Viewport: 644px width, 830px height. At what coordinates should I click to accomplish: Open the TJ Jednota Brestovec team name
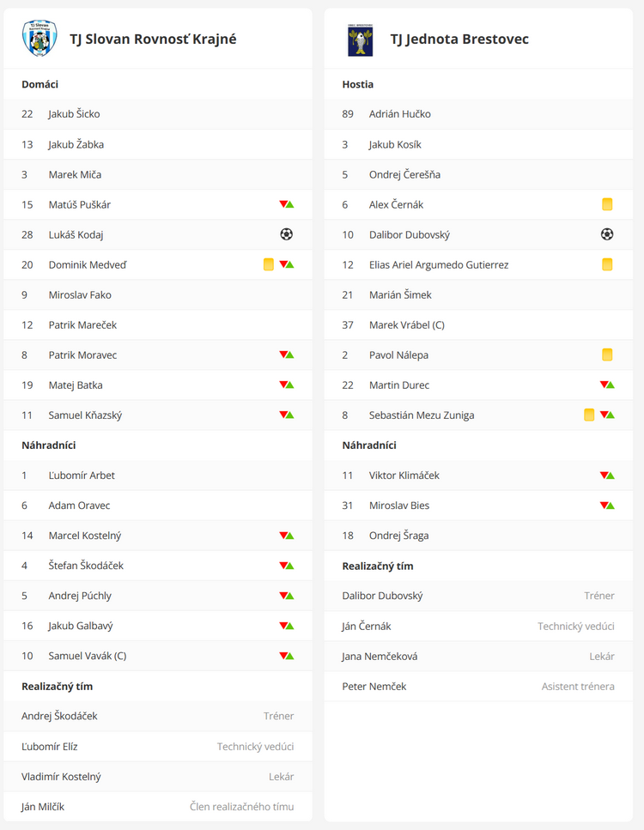[x=459, y=39]
